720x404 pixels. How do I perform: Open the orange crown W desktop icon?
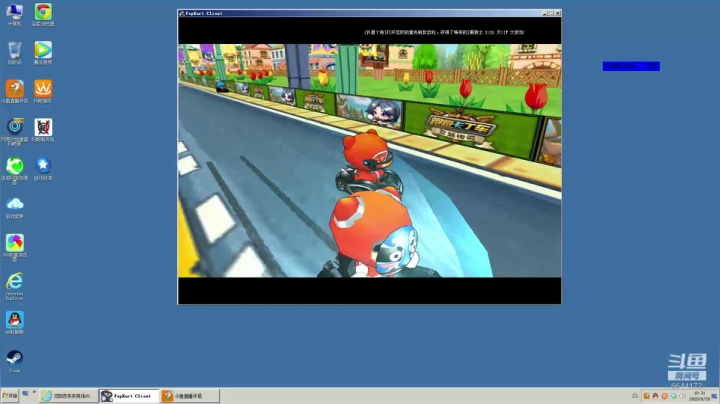(43, 91)
